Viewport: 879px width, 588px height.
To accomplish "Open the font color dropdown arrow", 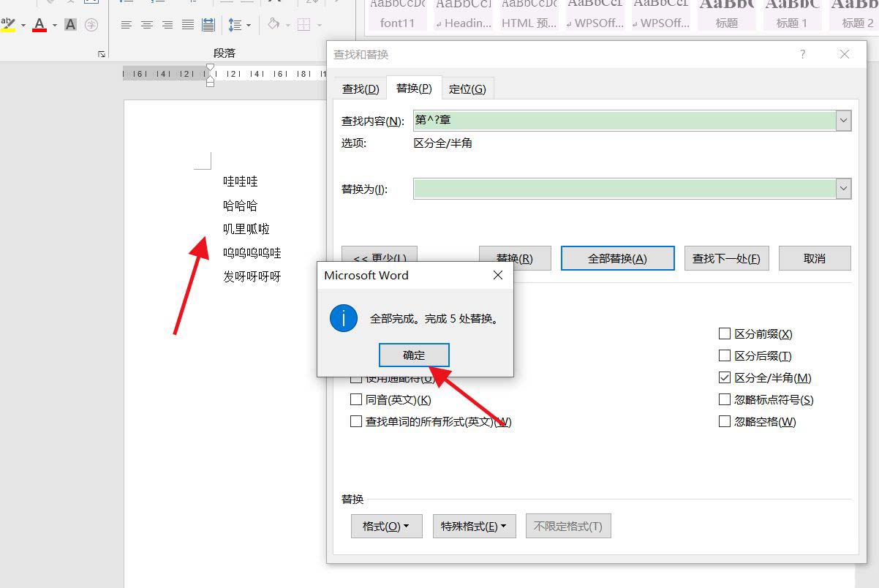I will tap(55, 25).
